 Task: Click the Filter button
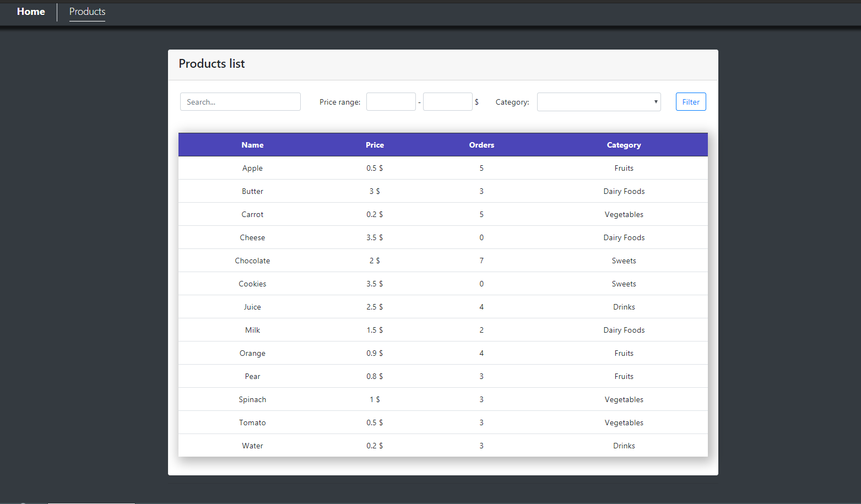tap(690, 101)
